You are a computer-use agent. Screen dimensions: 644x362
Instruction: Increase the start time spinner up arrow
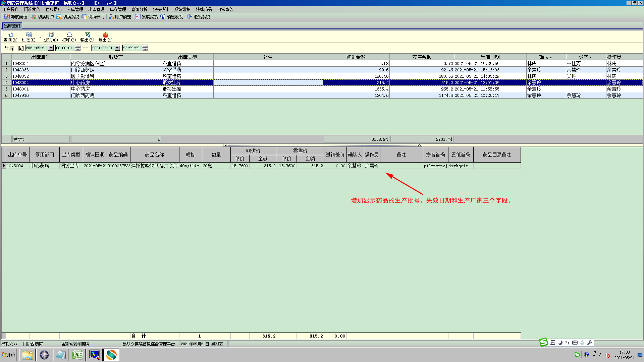tap(78, 46)
